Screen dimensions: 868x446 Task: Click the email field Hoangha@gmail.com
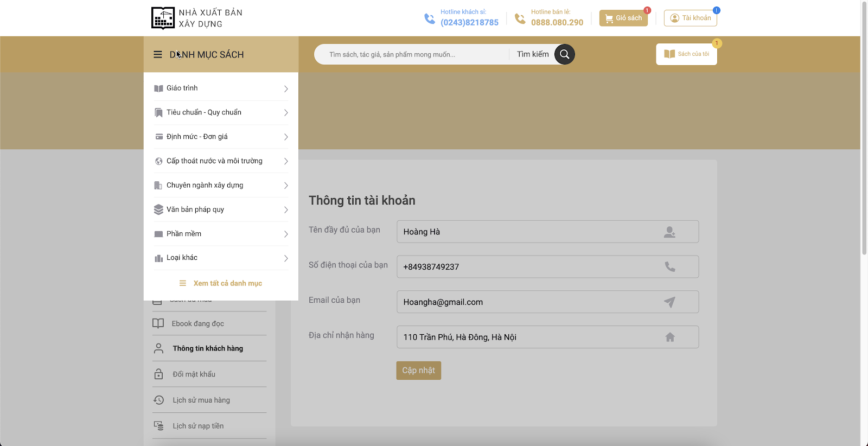pyautogui.click(x=547, y=302)
